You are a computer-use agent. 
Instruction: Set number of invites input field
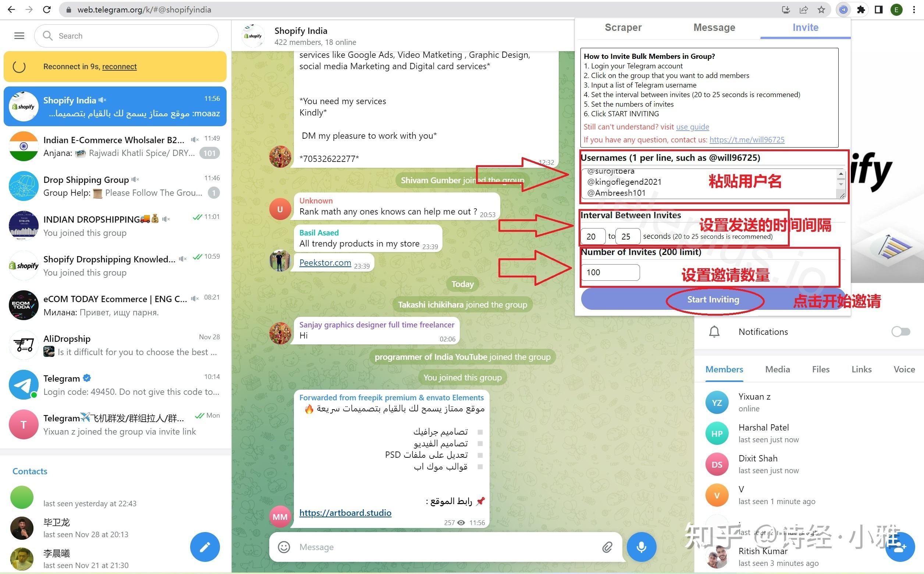tap(610, 272)
